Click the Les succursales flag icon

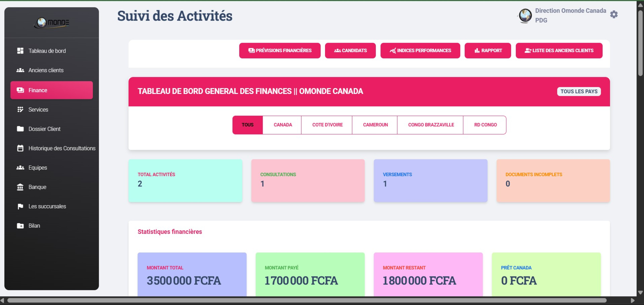20,206
